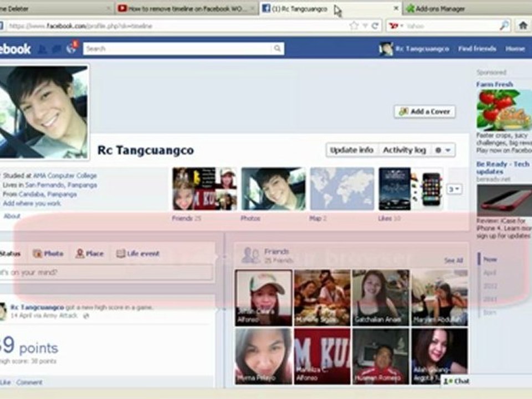Close the Rc Tangcuangco browser tab
This screenshot has height=399, width=532.
(396, 8)
